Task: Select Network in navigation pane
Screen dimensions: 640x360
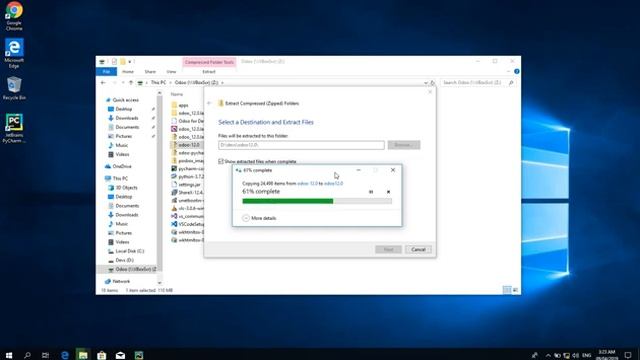Action: click(121, 281)
